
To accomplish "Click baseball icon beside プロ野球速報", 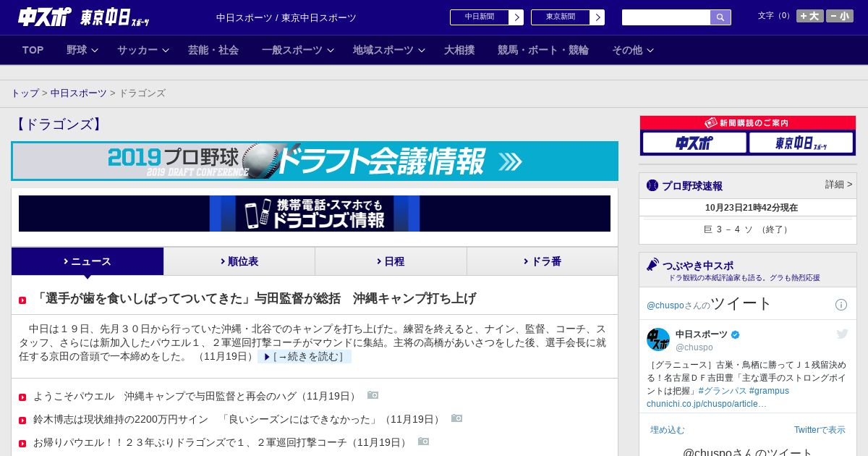I will (652, 185).
